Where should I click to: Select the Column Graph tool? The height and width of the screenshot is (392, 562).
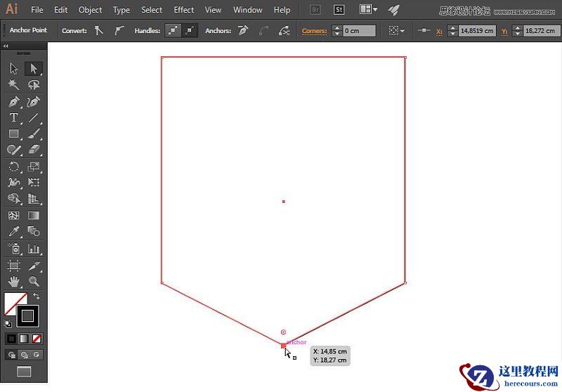tap(34, 248)
